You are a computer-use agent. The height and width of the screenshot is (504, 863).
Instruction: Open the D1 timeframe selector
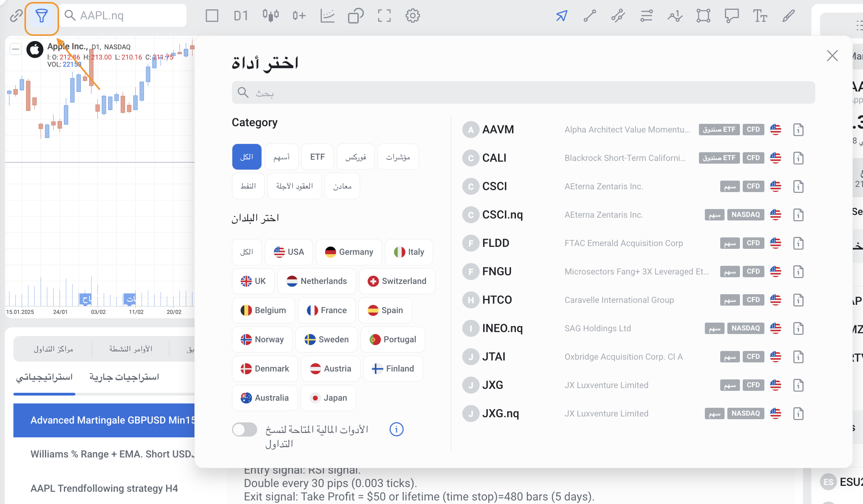(241, 16)
